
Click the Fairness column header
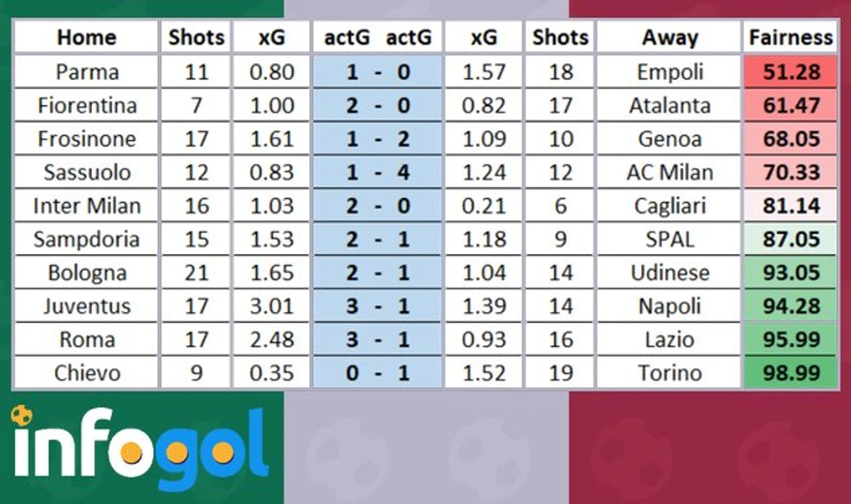790,37
